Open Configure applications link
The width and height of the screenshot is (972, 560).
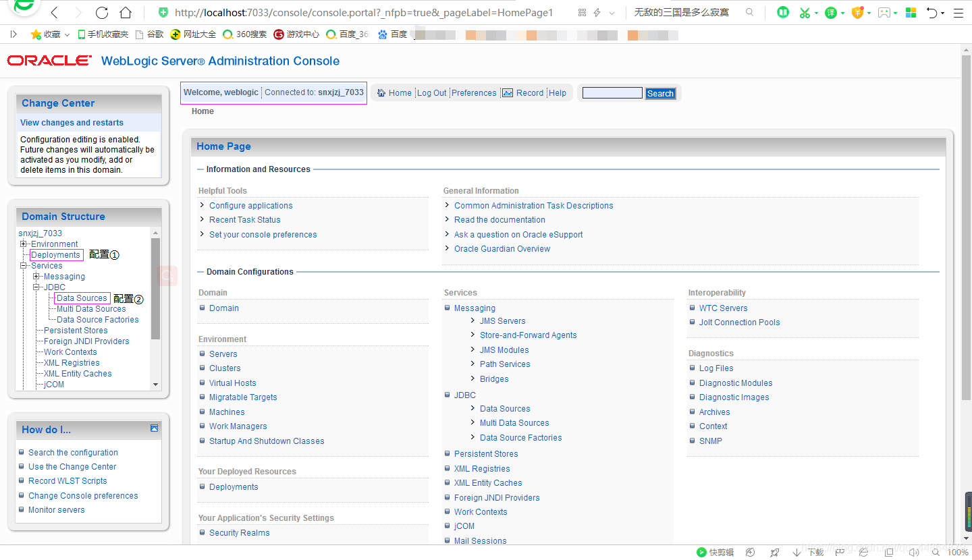pos(251,206)
